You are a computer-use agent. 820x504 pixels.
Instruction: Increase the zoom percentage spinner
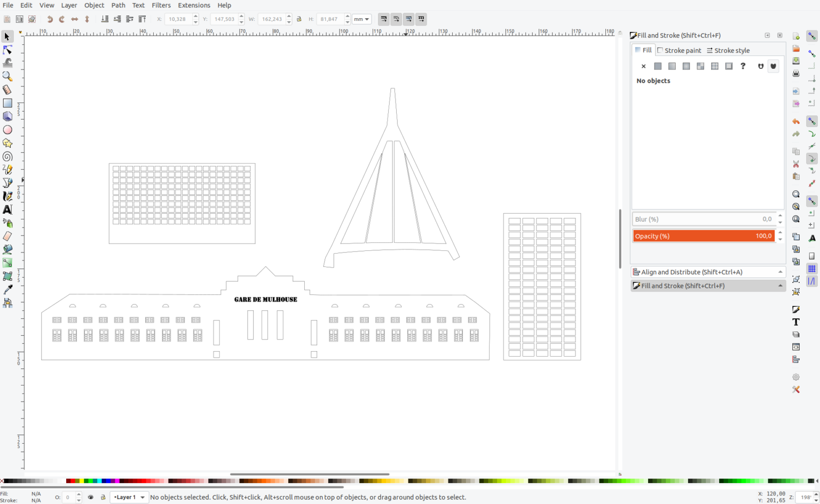click(815, 494)
